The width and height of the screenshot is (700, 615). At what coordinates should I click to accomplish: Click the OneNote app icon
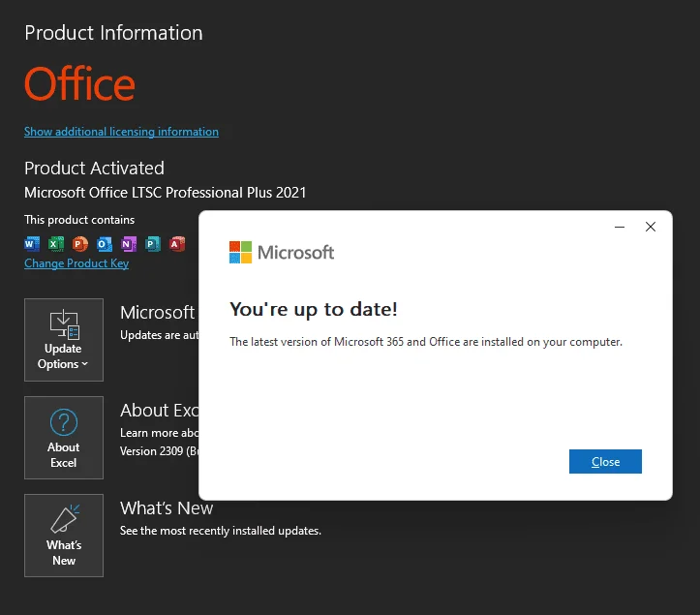pyautogui.click(x=129, y=244)
